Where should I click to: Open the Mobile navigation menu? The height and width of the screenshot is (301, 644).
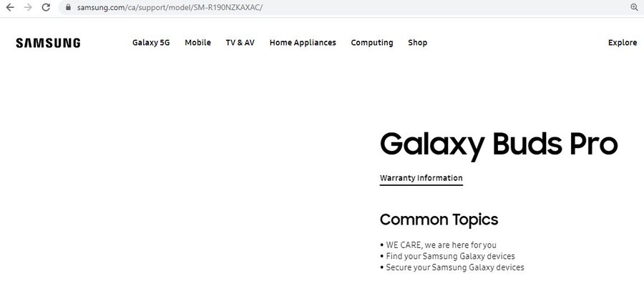click(197, 43)
